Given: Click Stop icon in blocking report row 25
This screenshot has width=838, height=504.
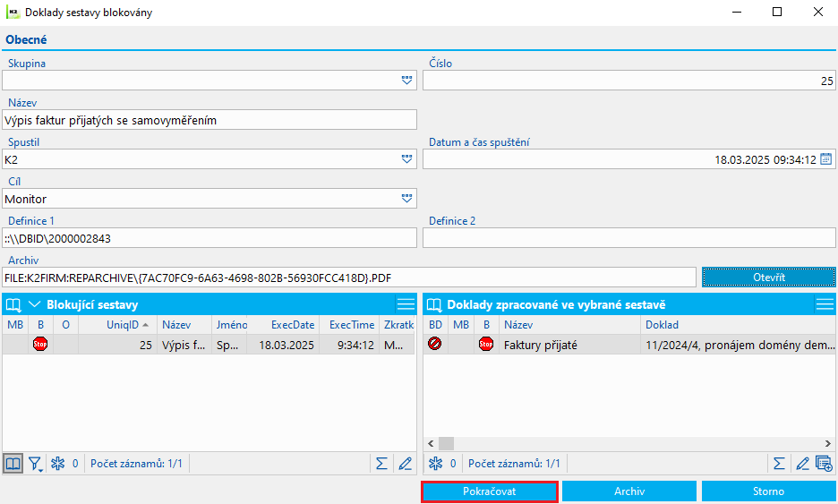Looking at the screenshot, I should [x=40, y=344].
